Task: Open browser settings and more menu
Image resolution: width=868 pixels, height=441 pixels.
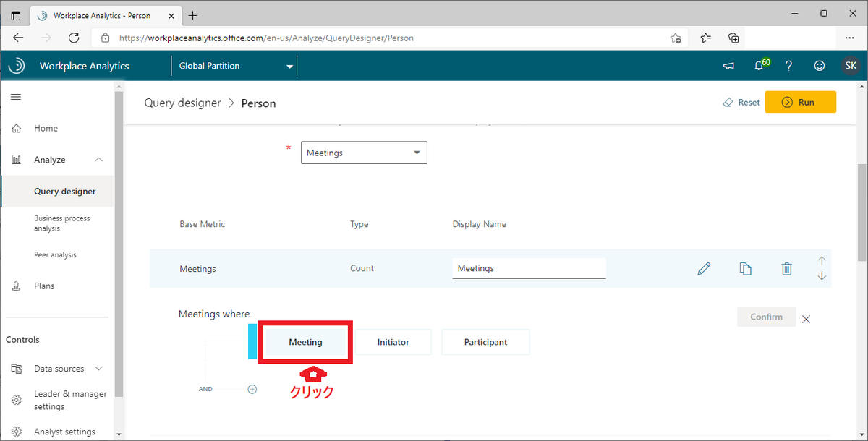Action: point(850,38)
